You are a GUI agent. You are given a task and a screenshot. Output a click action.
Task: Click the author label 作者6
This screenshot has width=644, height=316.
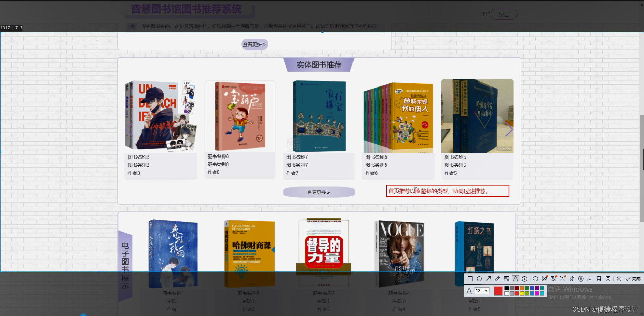pos(371,173)
